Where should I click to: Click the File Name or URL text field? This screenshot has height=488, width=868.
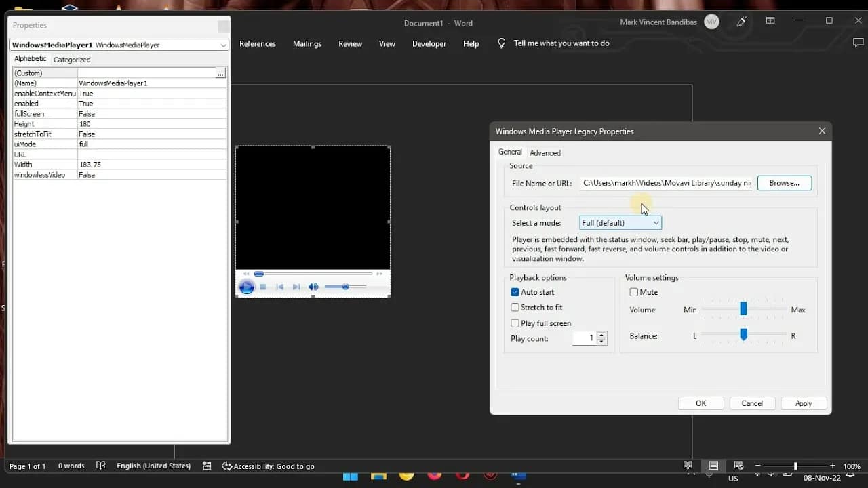click(665, 183)
